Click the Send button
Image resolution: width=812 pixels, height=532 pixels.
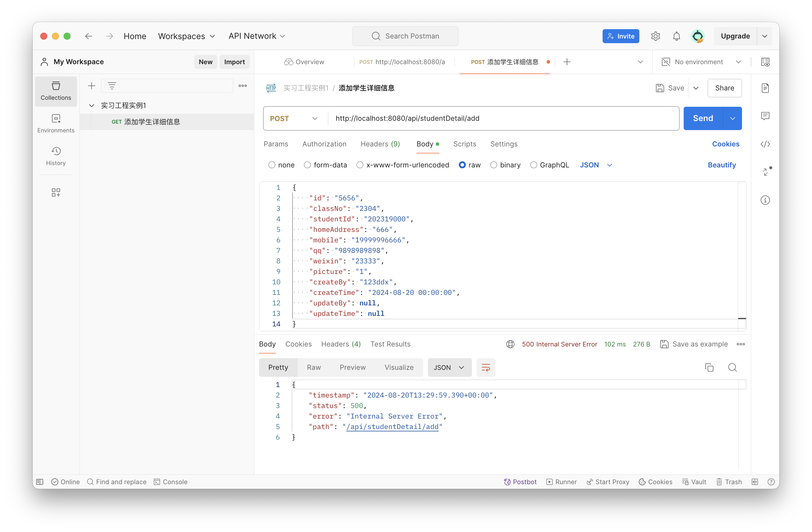click(x=703, y=118)
